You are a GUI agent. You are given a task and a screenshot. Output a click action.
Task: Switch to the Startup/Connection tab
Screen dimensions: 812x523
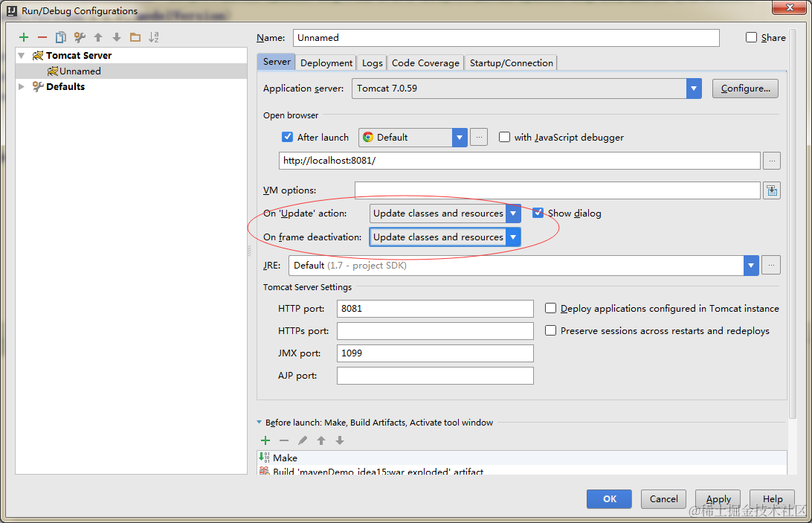coord(511,62)
